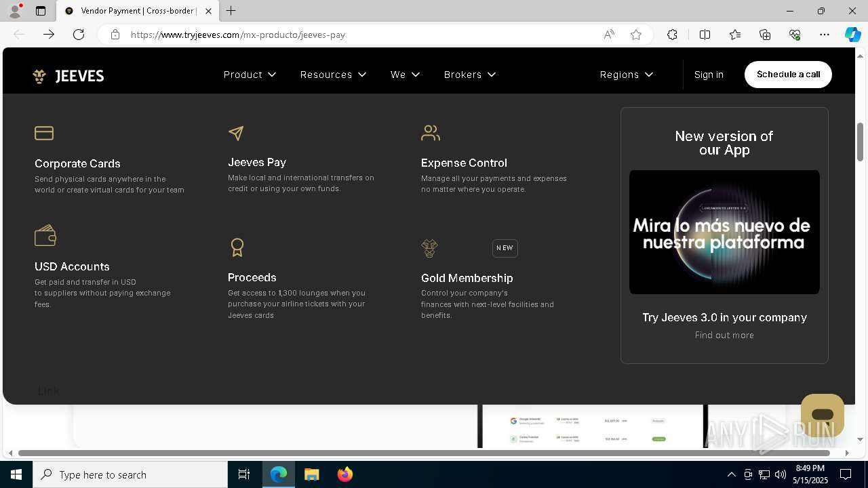Open File Explorer from the taskbar
Screen dimensions: 868x488
click(x=312, y=474)
